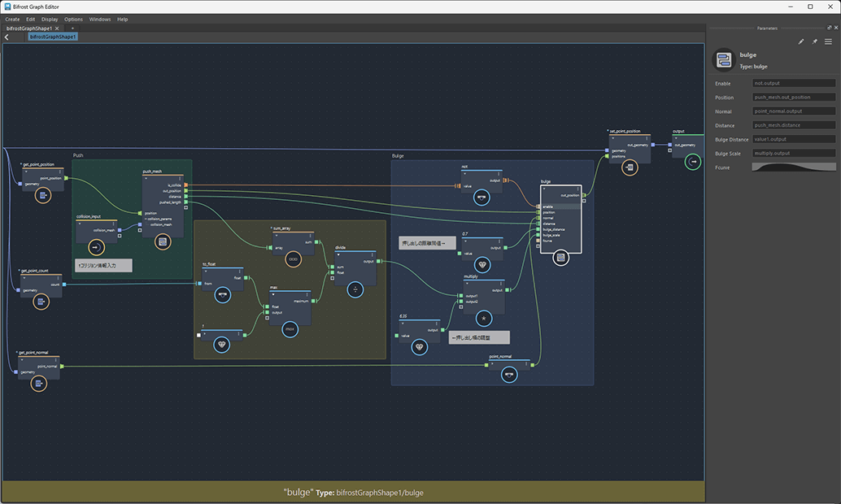841x504 pixels.
Task: Expand the point_normal node with its chevron
Action: click(x=492, y=363)
